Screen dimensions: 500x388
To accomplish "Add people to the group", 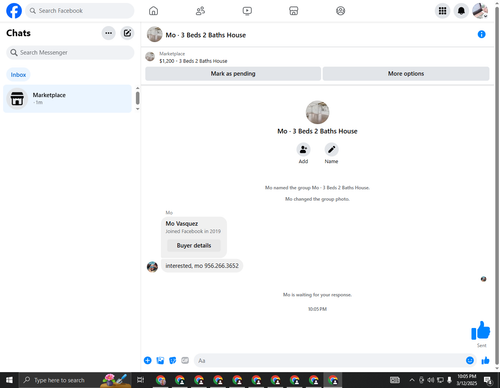I will pos(303,149).
